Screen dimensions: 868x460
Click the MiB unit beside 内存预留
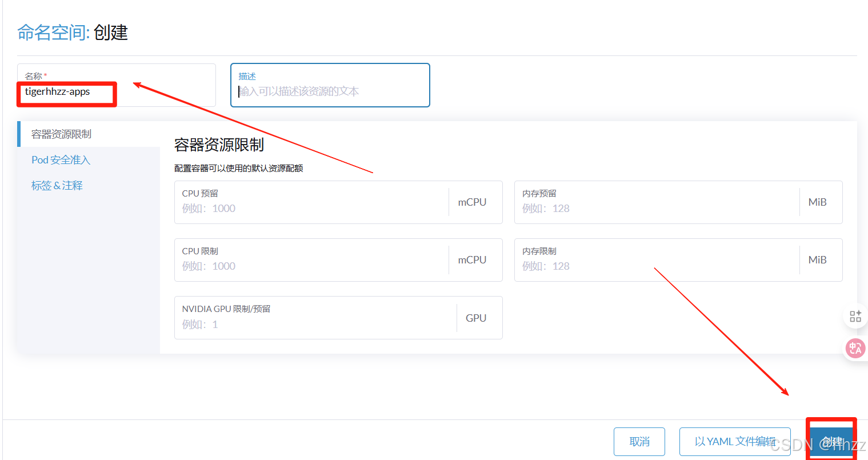click(x=817, y=202)
